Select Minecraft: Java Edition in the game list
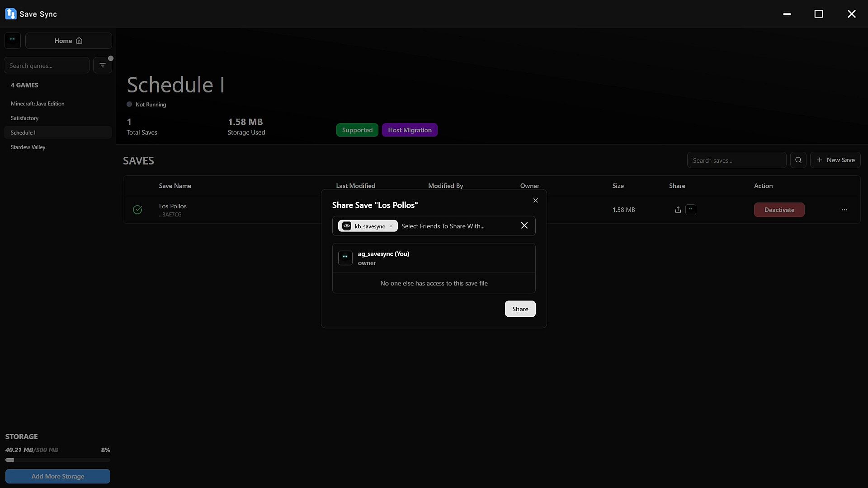 (x=38, y=103)
